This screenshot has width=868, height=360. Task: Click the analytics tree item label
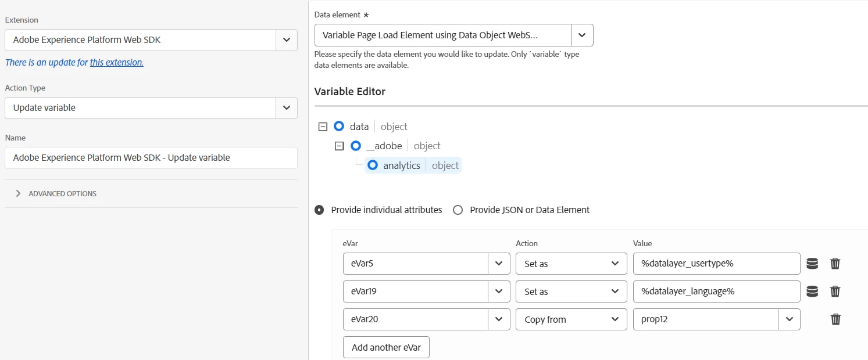tap(402, 165)
